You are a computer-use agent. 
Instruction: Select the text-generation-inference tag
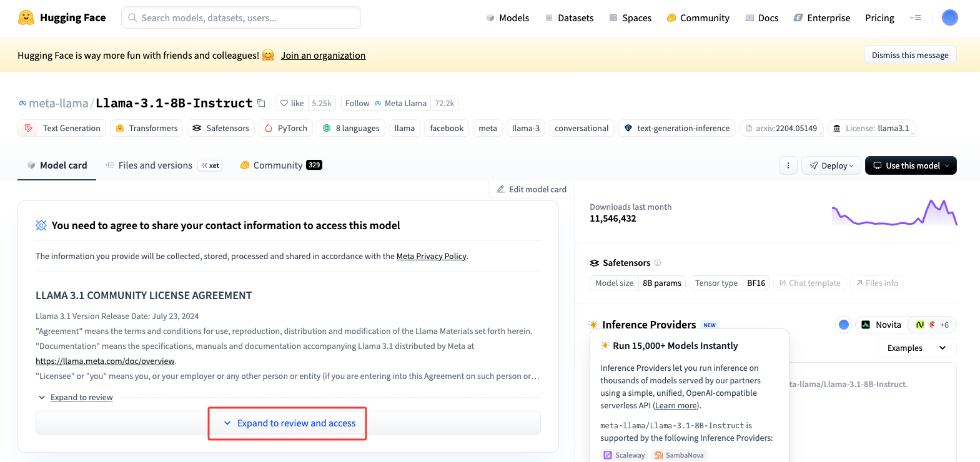[x=676, y=128]
